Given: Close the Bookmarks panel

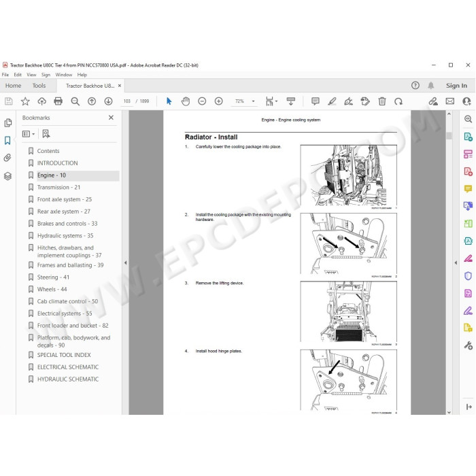Looking at the screenshot, I should click(x=111, y=118).
